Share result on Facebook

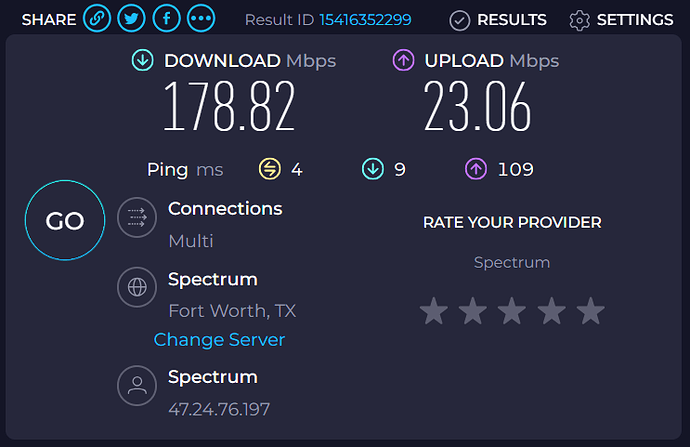pyautogui.click(x=166, y=19)
